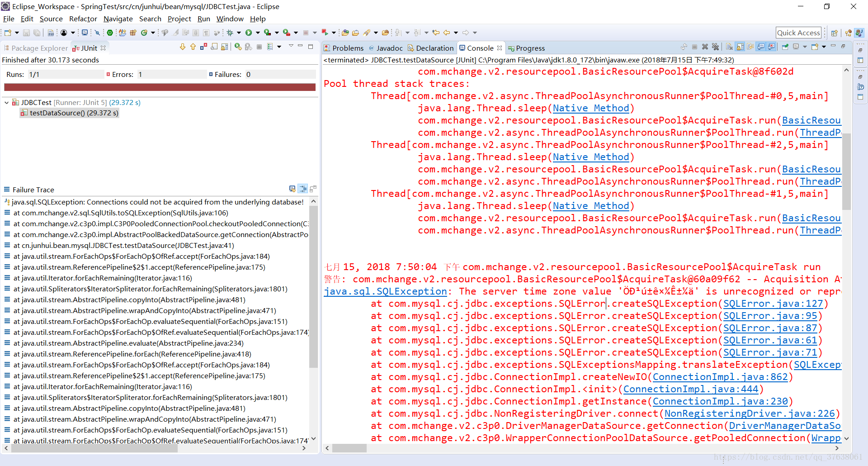Toggle show skipped tests only filter
868x466 pixels.
click(x=214, y=47)
